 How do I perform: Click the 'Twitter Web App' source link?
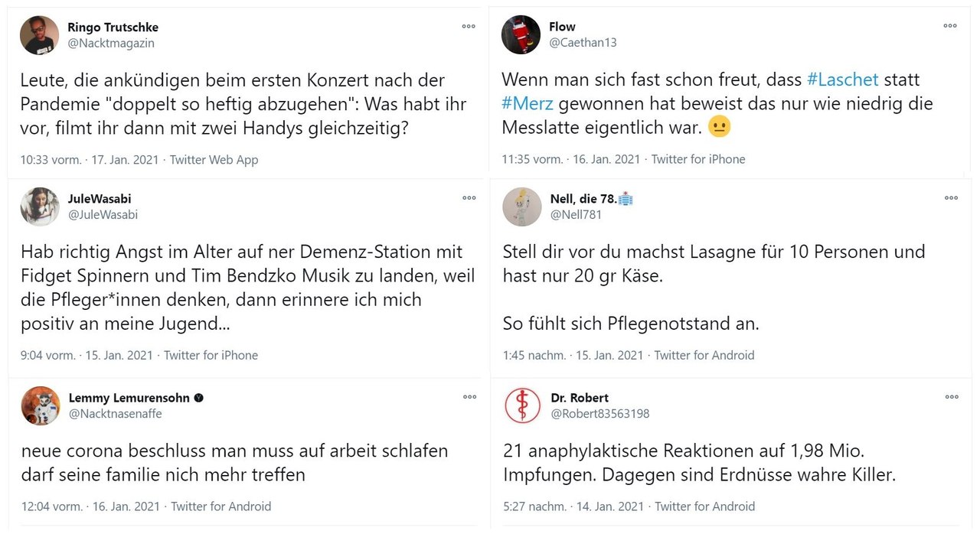tap(214, 160)
